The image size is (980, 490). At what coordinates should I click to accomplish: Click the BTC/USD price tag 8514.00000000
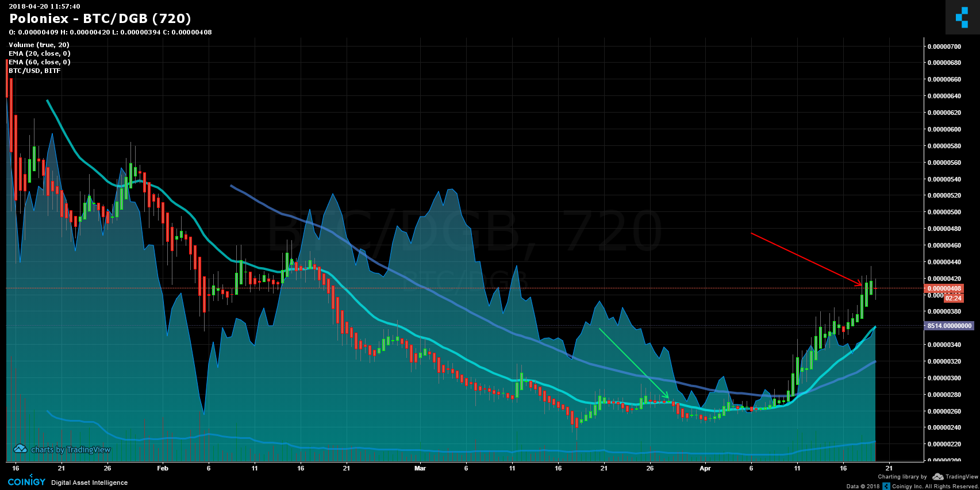tap(949, 326)
